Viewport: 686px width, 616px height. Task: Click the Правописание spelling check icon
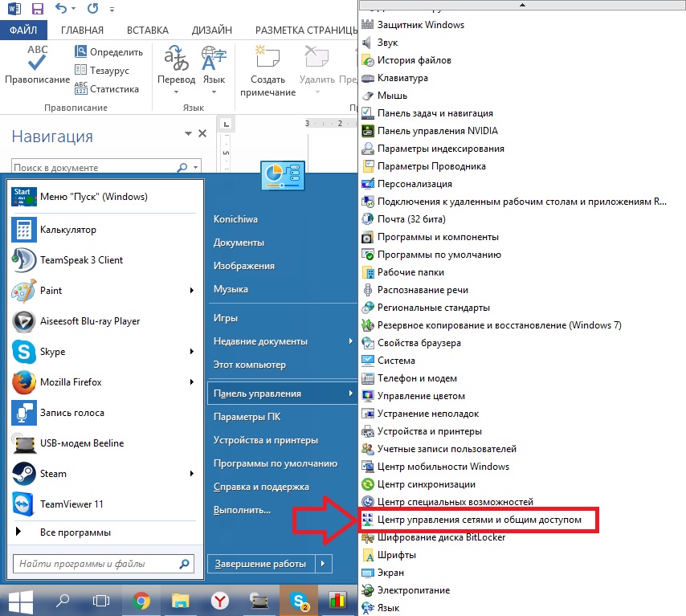click(x=37, y=59)
